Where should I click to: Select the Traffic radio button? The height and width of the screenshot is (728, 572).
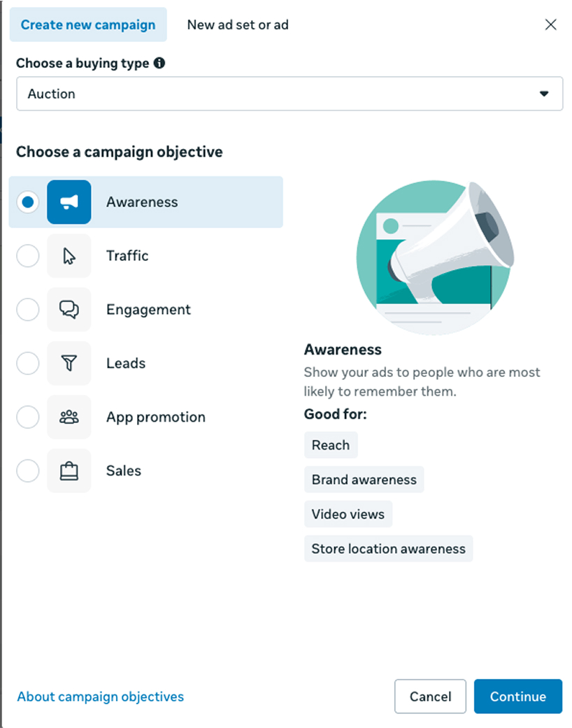pyautogui.click(x=28, y=256)
